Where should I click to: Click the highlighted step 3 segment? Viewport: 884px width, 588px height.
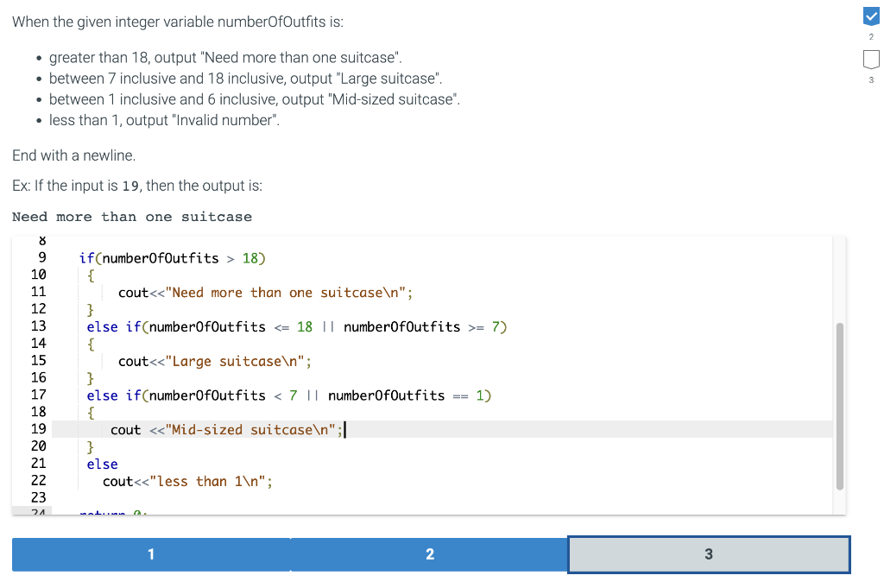pos(708,553)
